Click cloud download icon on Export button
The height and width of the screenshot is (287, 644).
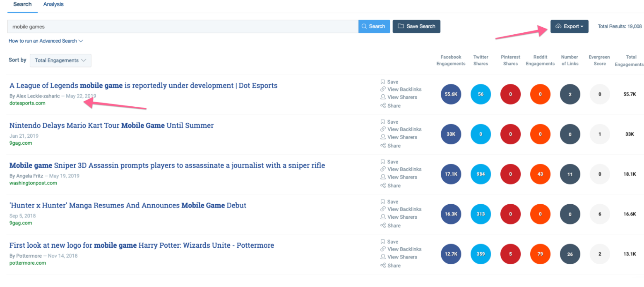point(558,26)
